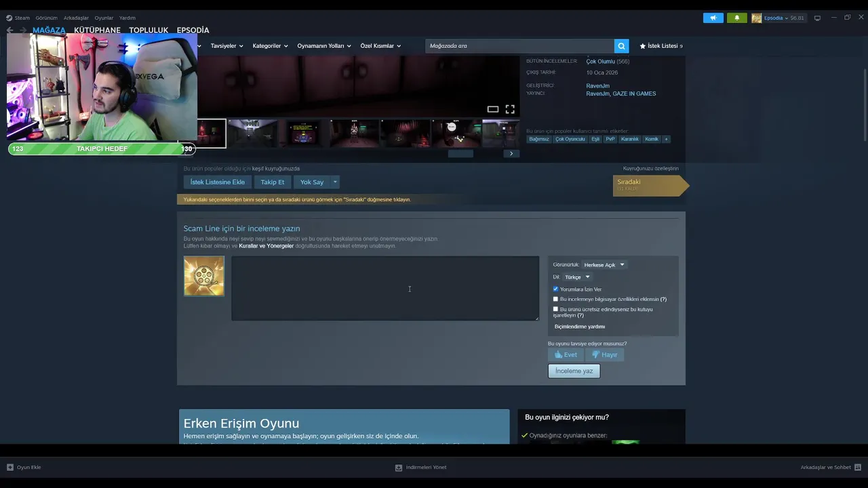
Task: Click the Steam logo menu
Action: pyautogui.click(x=9, y=18)
